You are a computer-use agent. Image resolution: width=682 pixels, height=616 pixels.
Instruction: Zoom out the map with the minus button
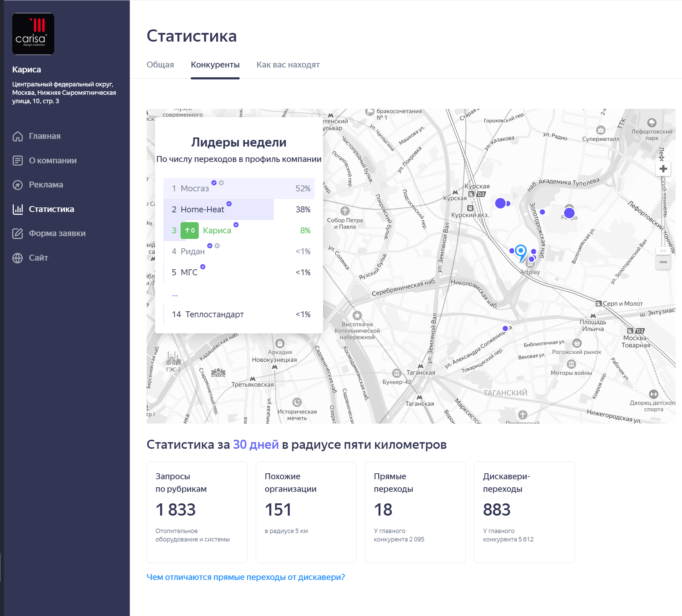pyautogui.click(x=663, y=262)
